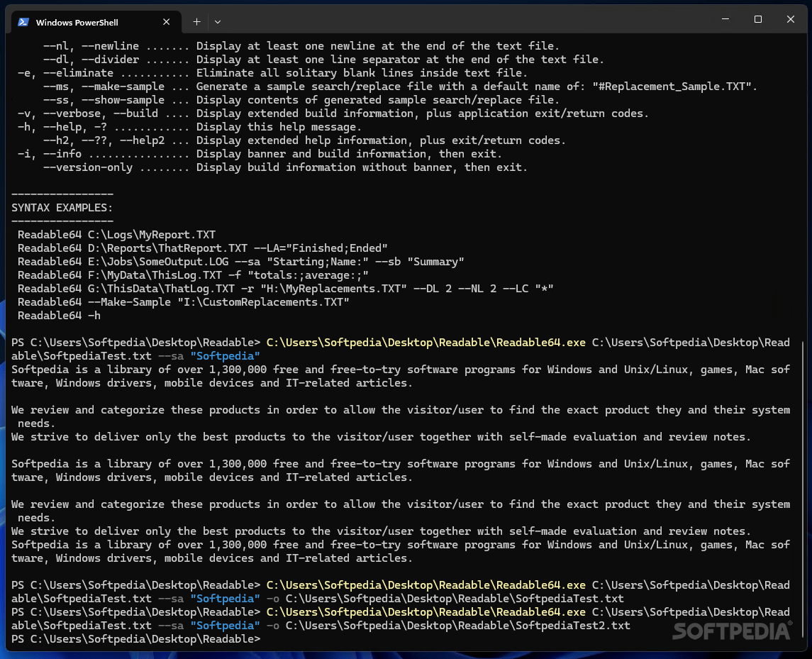Click the SYNTAX EXAMPLES: heading
The image size is (812, 659).
pos(62,208)
